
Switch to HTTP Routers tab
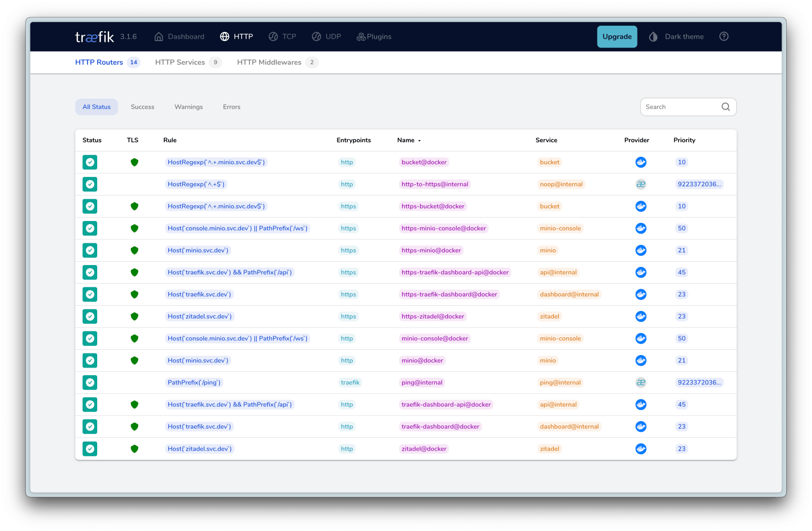[107, 62]
